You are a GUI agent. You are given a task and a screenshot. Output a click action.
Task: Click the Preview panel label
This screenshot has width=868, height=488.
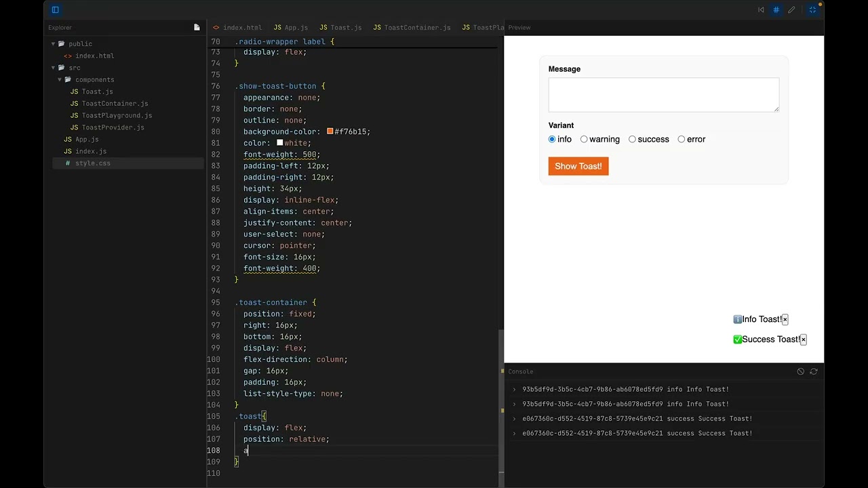point(519,27)
